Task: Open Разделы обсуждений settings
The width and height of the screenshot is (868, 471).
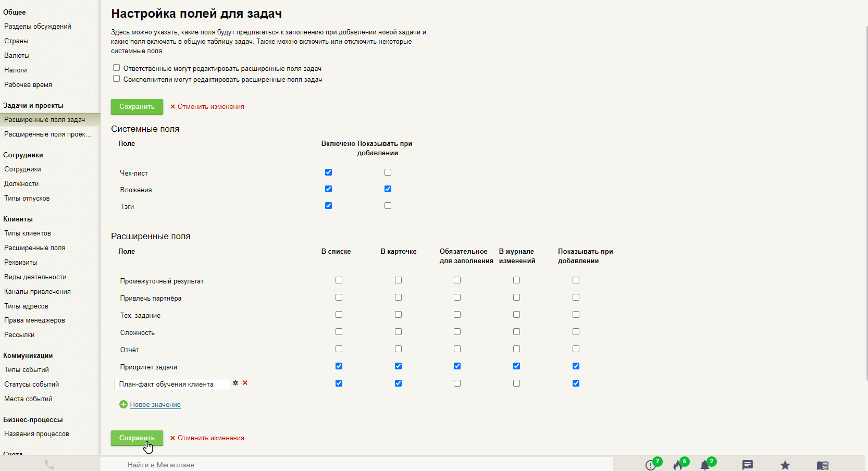Action: point(38,26)
